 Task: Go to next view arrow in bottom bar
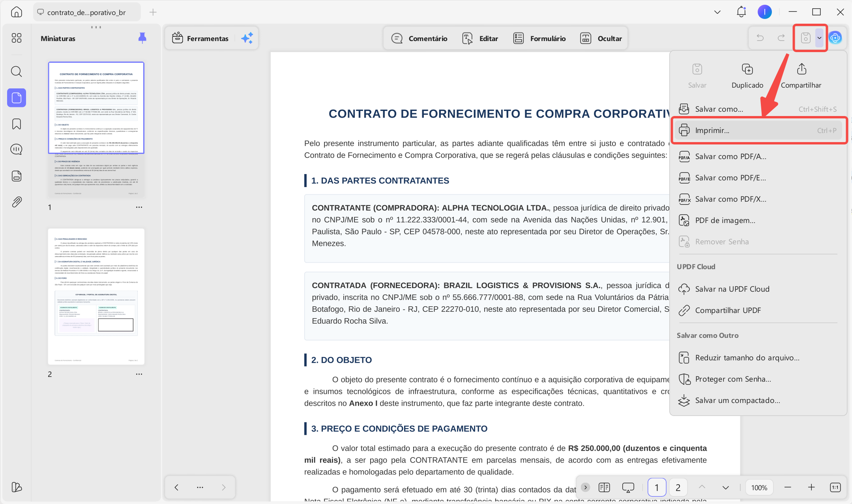pos(224,487)
